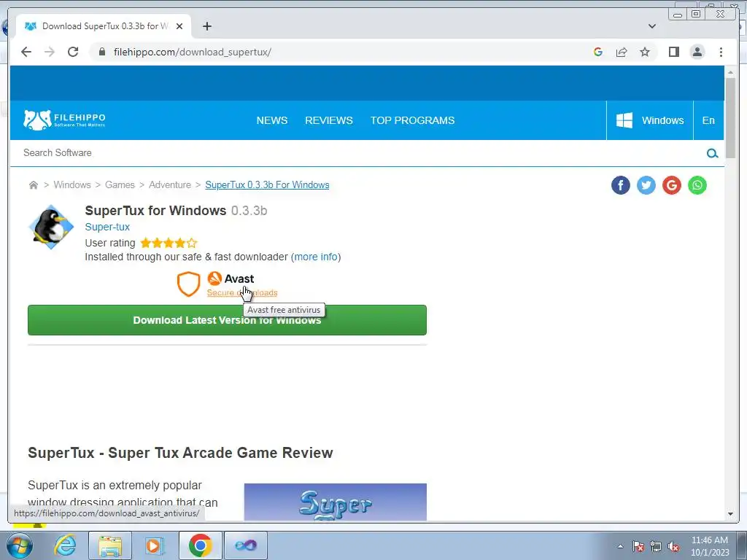Click the address bar URL
747x560 pixels.
[x=192, y=52]
